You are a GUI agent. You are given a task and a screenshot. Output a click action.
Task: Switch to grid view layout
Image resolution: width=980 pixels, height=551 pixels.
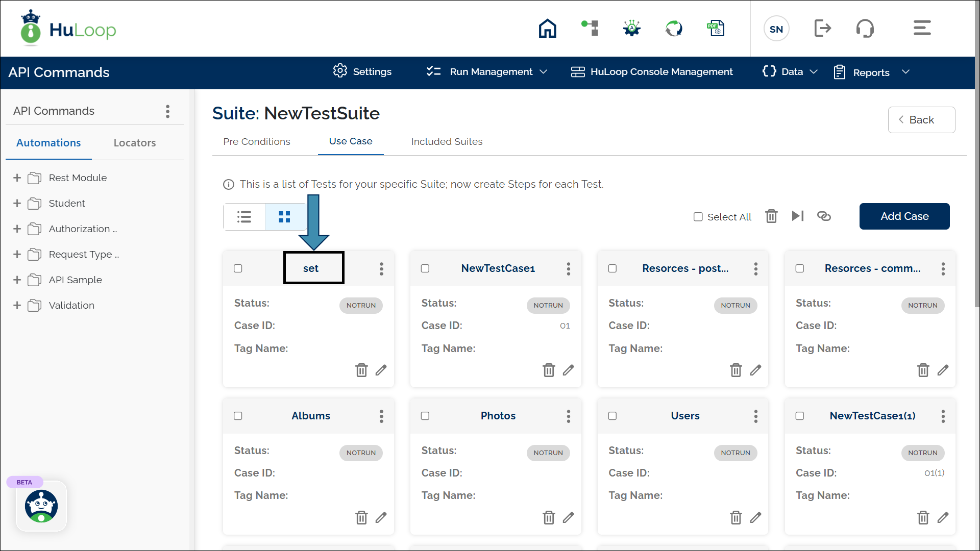285,217
